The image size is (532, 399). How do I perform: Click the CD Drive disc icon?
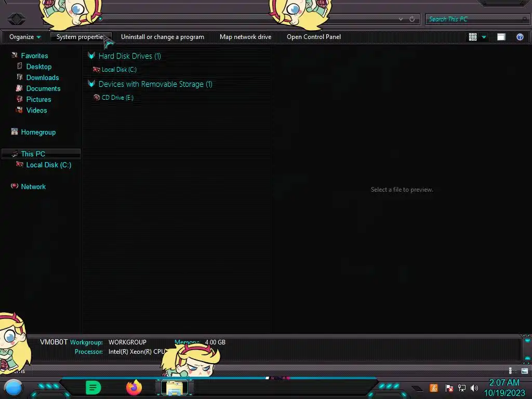pyautogui.click(x=96, y=97)
